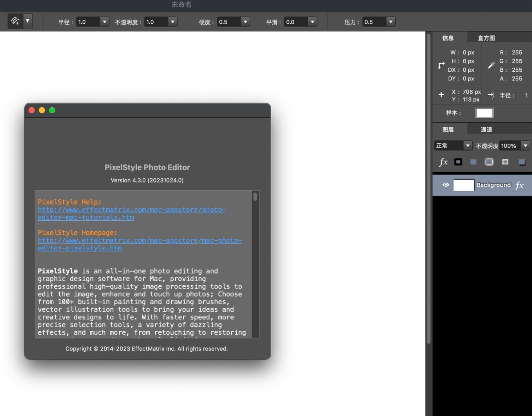Click the 未命名 document title
Image resolution: width=532 pixels, height=416 pixels.
(181, 4)
